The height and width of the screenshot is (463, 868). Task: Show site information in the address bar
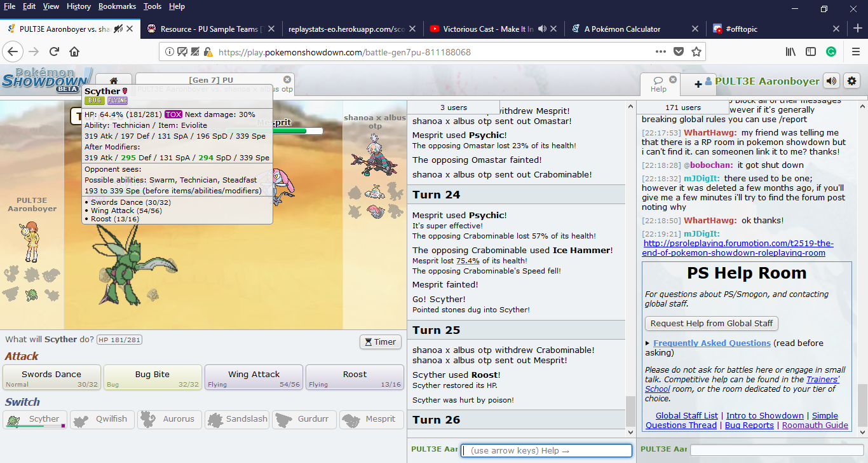pyautogui.click(x=170, y=52)
